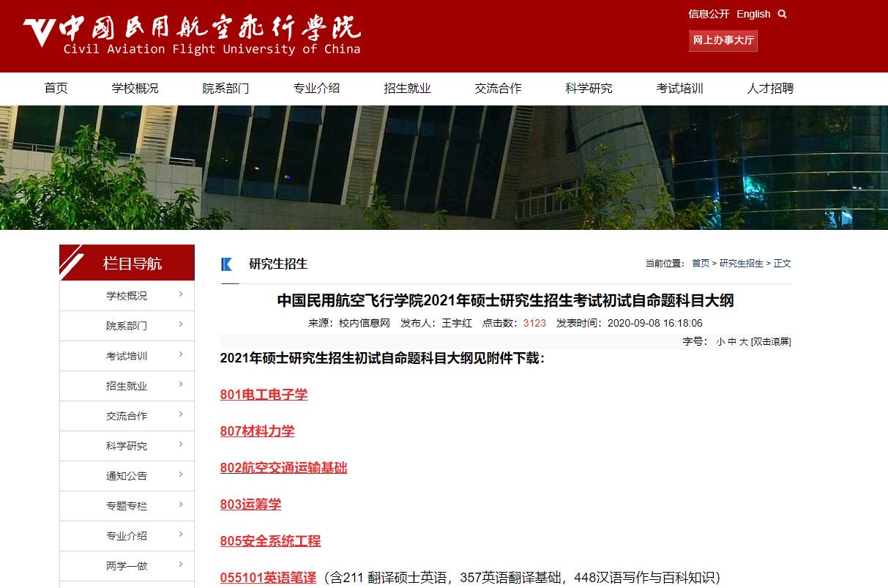This screenshot has width=888, height=588.
Task: Expand the 通知公告 sidebar arrow
Action: click(180, 475)
